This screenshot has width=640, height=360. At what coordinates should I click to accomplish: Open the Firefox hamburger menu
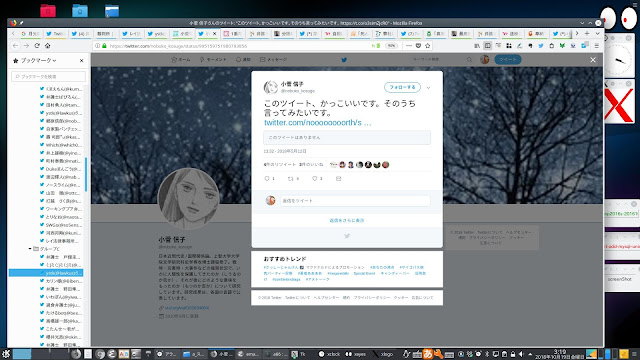(x=596, y=46)
